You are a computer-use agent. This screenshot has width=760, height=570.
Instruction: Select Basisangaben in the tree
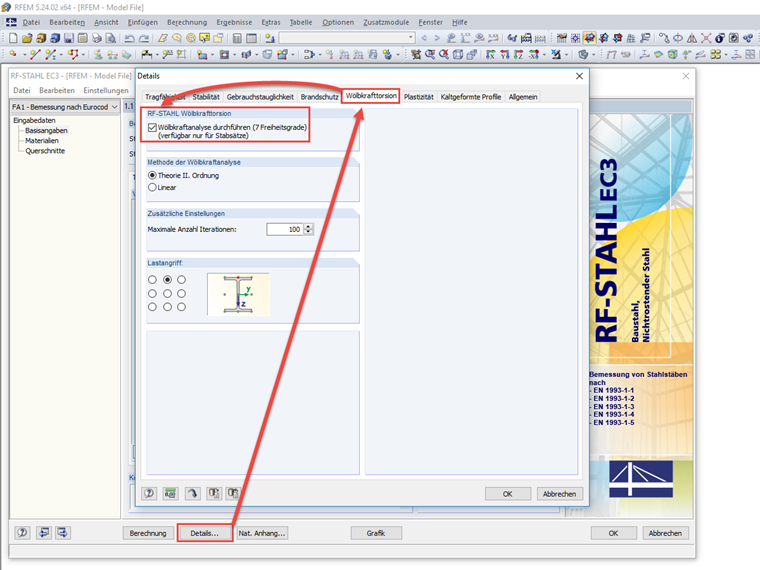tap(46, 130)
